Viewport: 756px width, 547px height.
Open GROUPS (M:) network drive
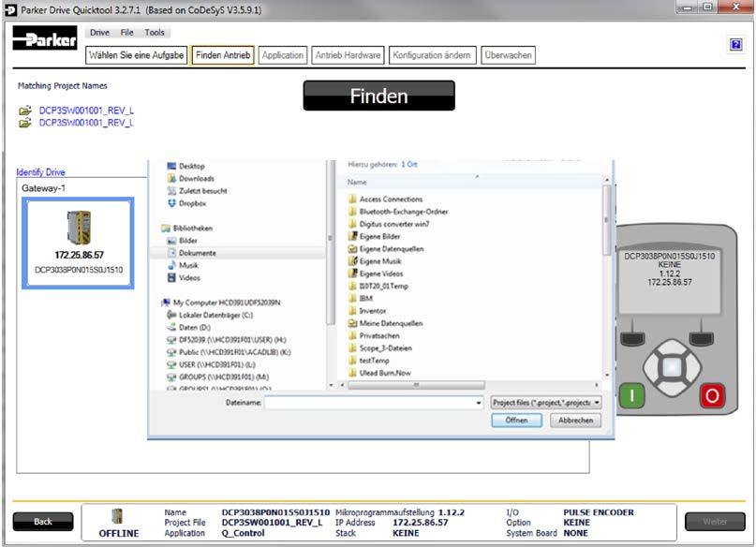[x=218, y=377]
